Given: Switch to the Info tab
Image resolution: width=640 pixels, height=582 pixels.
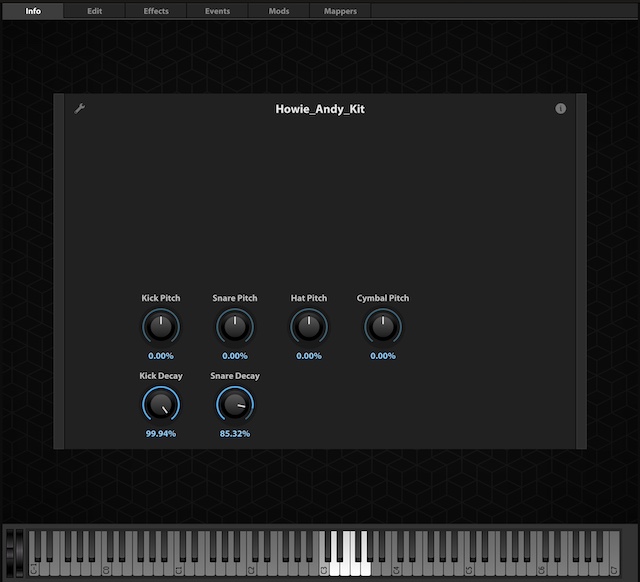Looking at the screenshot, I should [x=33, y=11].
